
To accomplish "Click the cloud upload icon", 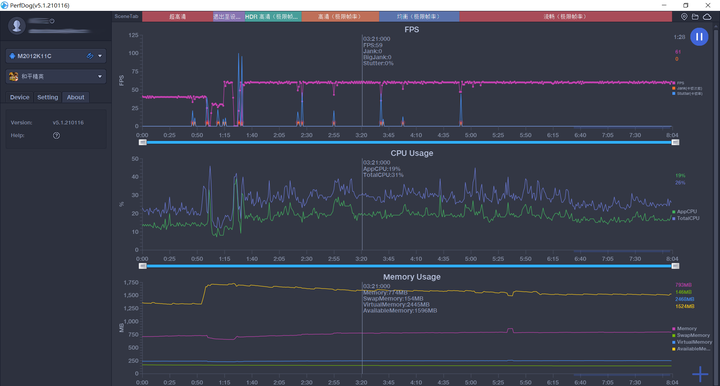I will (x=707, y=17).
